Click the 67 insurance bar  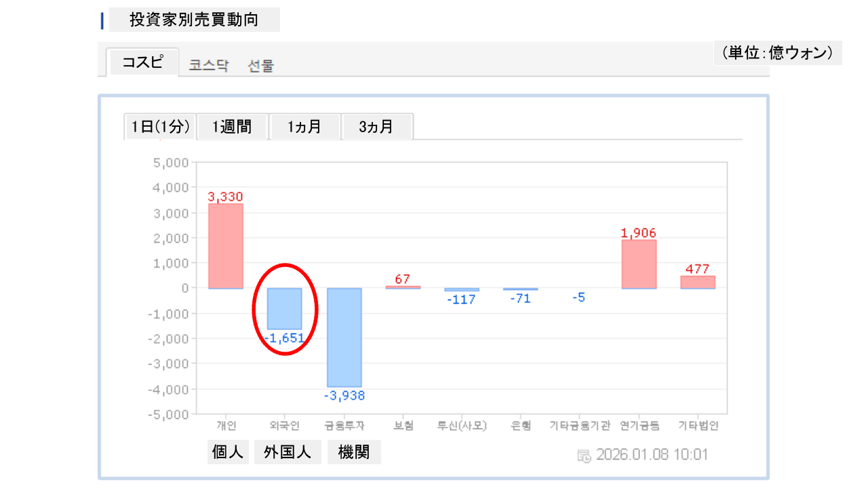(403, 287)
